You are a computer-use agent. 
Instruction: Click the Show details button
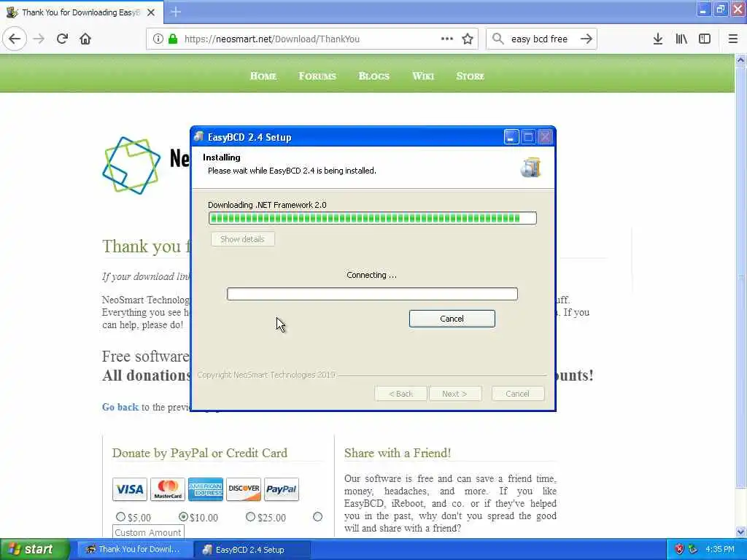coord(242,239)
